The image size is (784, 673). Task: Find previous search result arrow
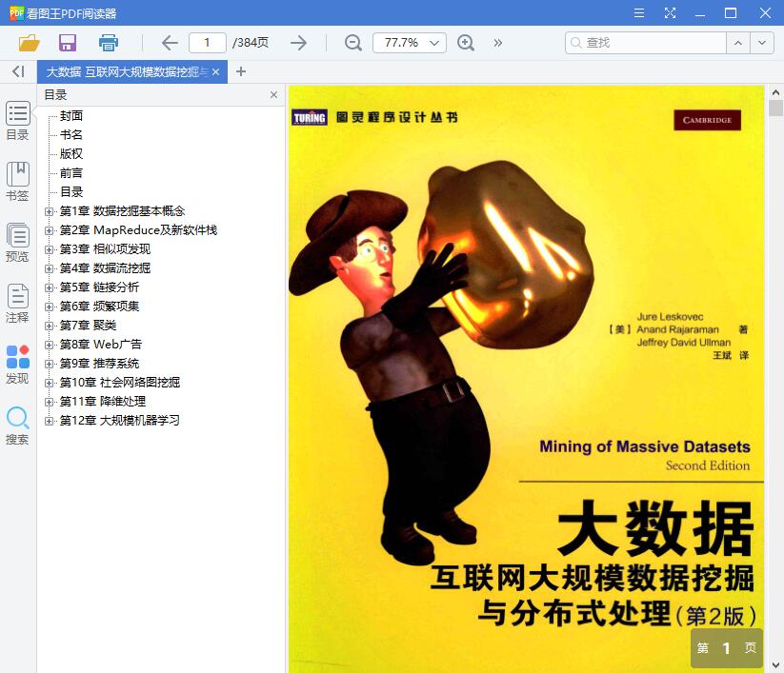[738, 43]
